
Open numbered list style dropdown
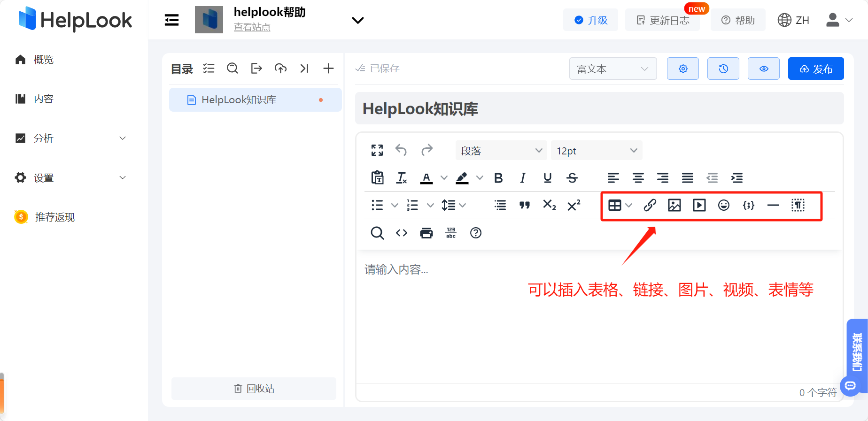click(x=430, y=205)
